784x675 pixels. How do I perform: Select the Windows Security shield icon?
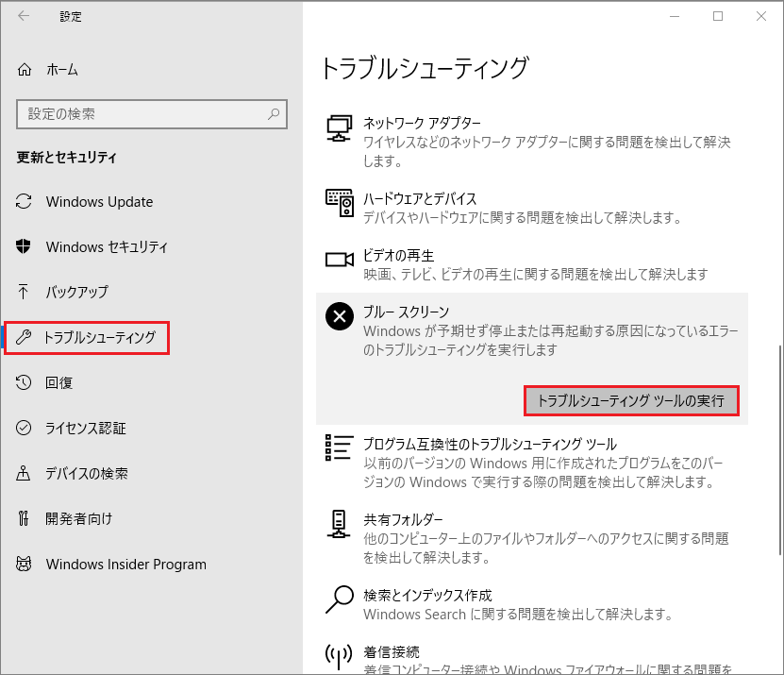[25, 246]
